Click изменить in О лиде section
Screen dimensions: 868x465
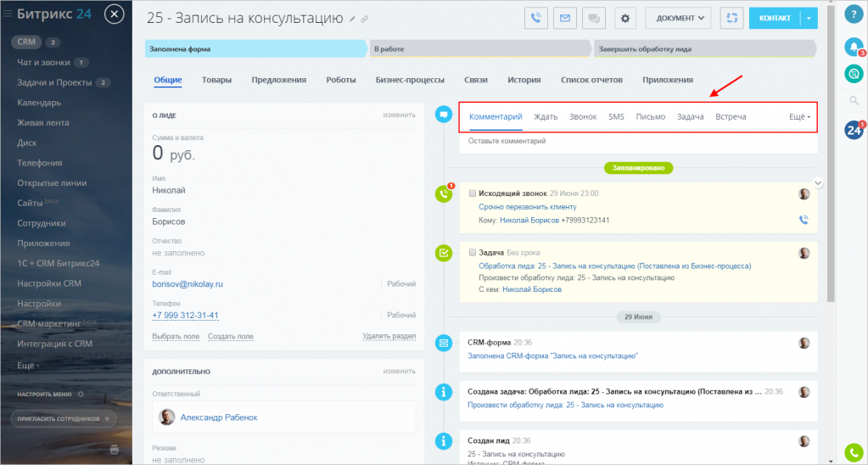[x=399, y=115]
